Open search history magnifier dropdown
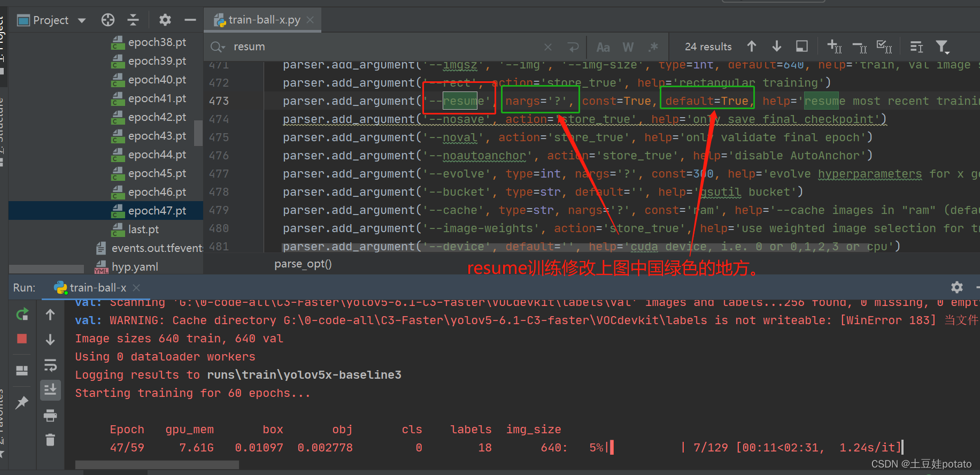Viewport: 980px width, 475px height. (x=218, y=47)
